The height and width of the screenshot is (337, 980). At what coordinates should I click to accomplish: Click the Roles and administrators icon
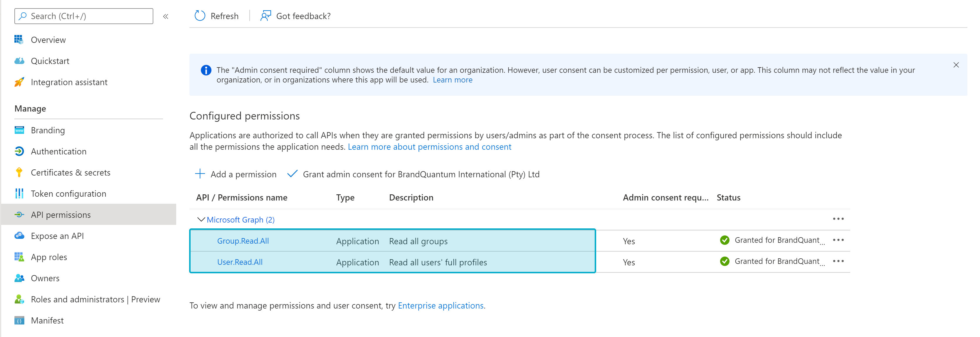pos(19,299)
